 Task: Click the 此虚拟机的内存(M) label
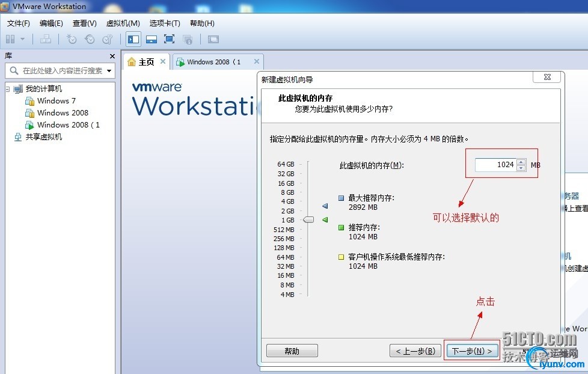point(372,165)
